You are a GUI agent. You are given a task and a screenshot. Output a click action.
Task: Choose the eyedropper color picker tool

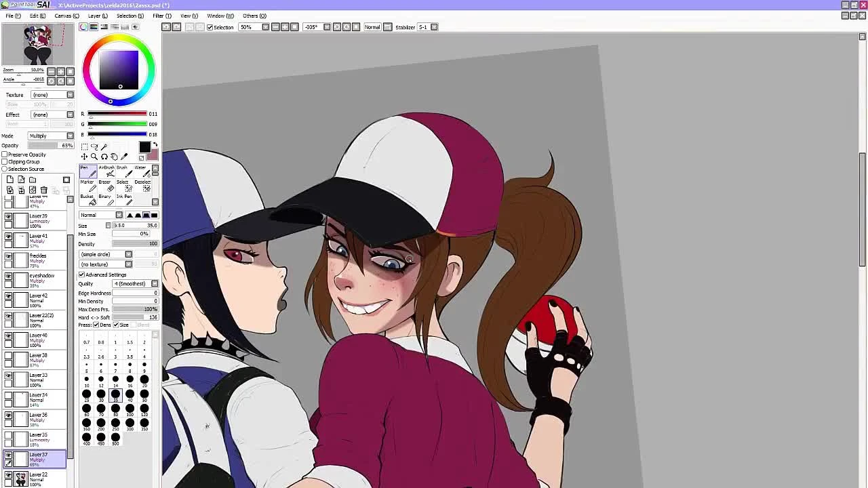[x=124, y=157]
